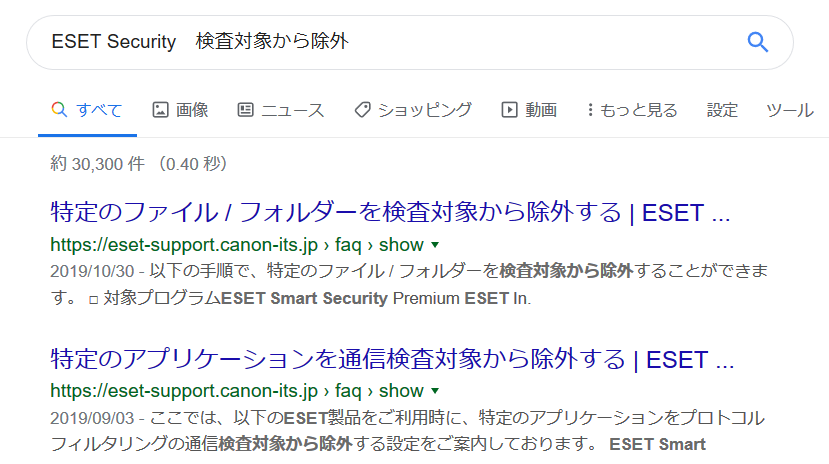Screen dimensions: 829x464
Task: Expand the first result's URL dropdown arrow
Action: pos(435,245)
